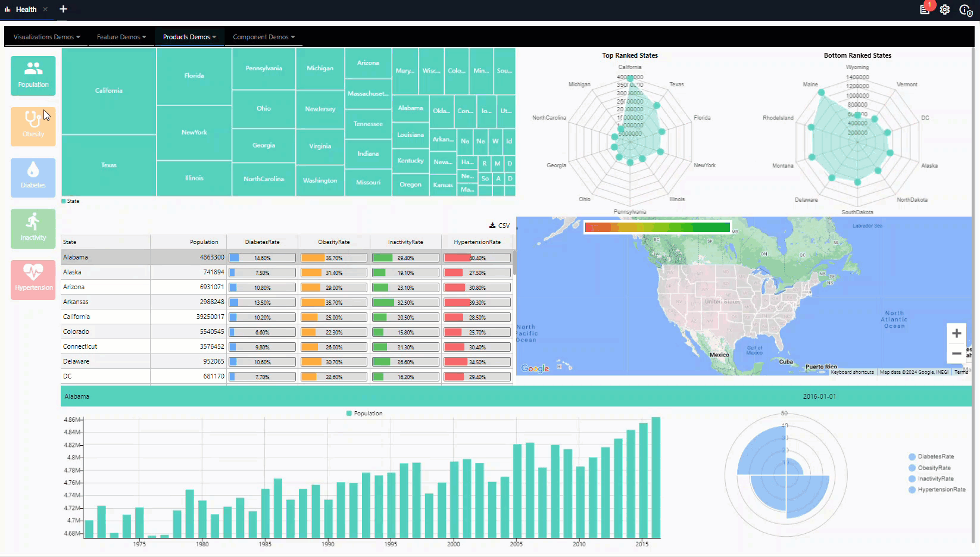
Task: Open the settings gear icon
Action: click(945, 10)
